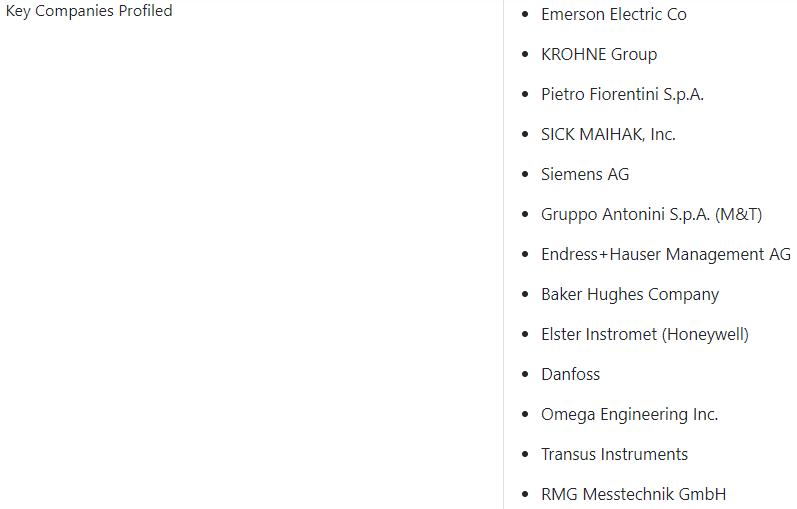Screen dimensions: 797x509
Task: Select SICK MAIHAK, Inc. in the list
Action: (x=608, y=134)
